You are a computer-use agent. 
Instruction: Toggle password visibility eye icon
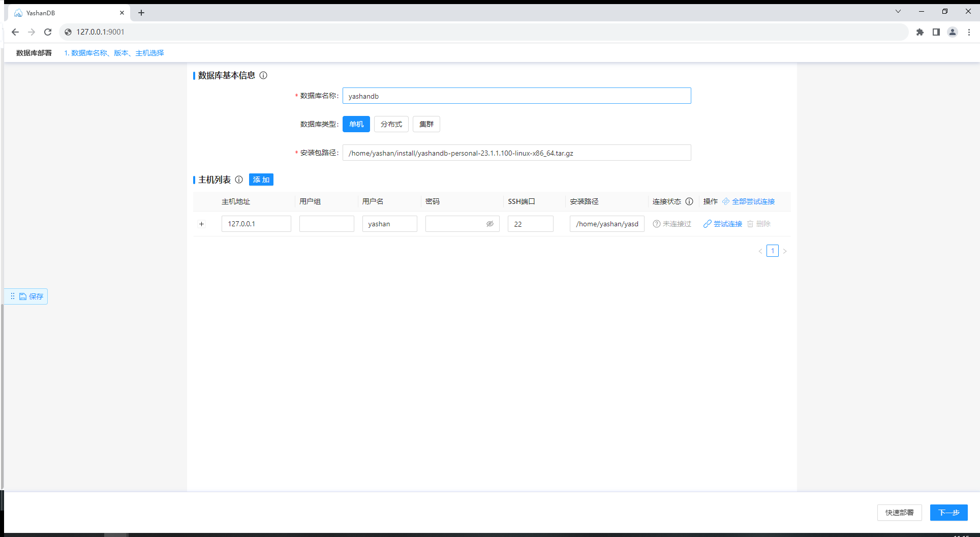tap(490, 224)
